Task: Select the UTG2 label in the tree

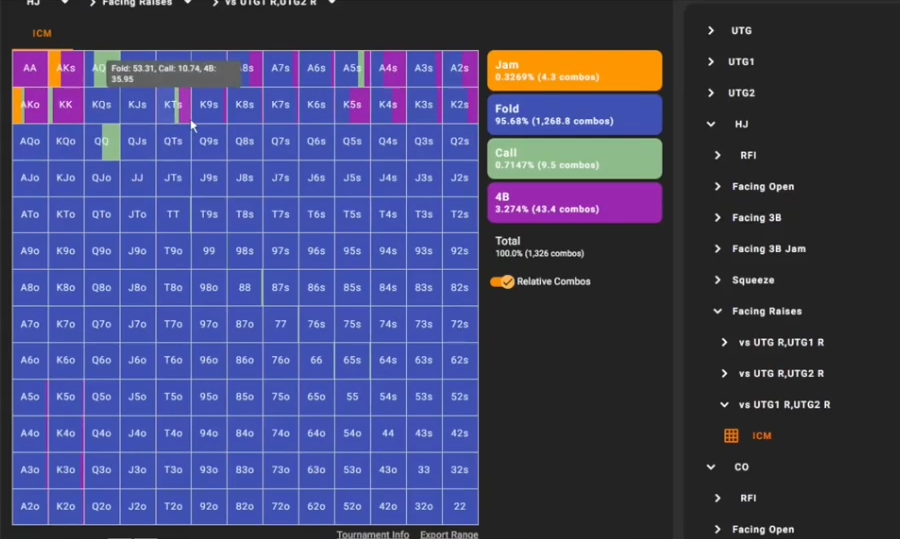Action: 741,92
